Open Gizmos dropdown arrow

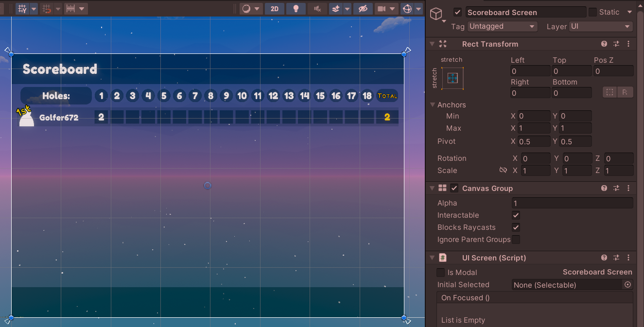tap(418, 9)
